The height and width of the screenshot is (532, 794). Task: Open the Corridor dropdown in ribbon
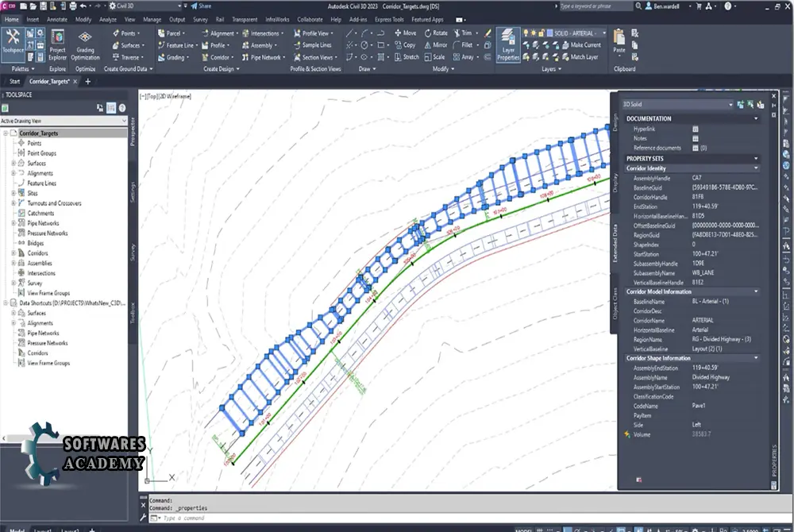click(x=218, y=57)
